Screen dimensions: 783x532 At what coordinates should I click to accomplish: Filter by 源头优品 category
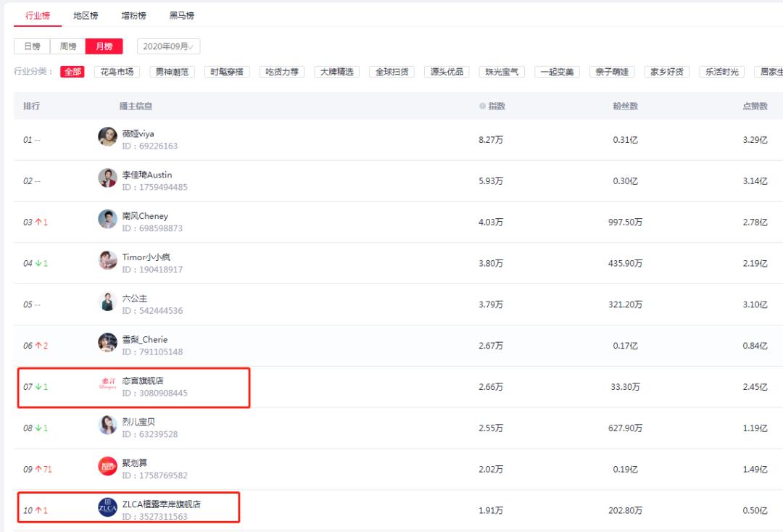447,71
